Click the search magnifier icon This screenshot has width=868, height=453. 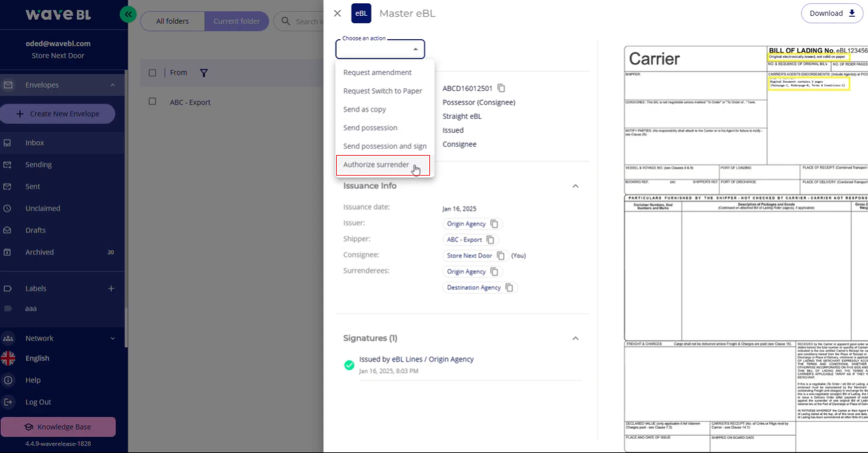click(x=286, y=21)
